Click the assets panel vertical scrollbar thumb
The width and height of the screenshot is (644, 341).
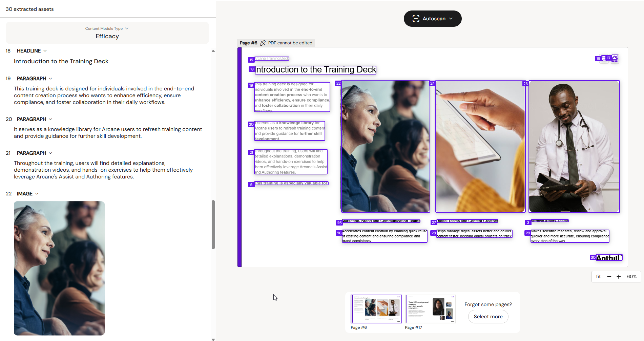(213, 225)
